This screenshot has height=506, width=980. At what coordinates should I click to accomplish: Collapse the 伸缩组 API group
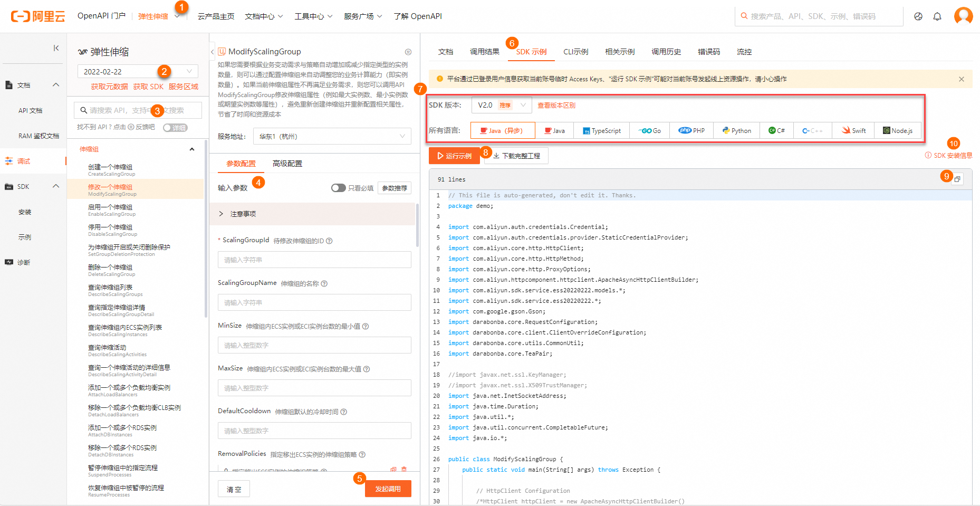click(x=192, y=149)
